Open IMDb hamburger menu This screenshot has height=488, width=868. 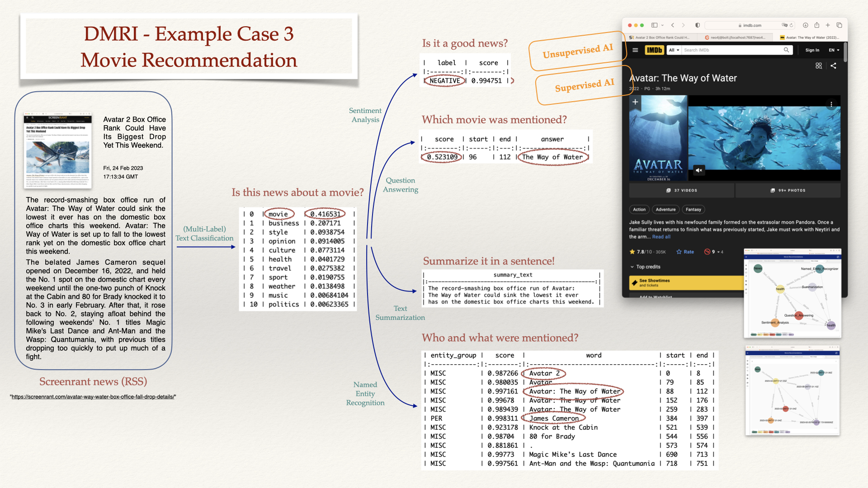635,50
